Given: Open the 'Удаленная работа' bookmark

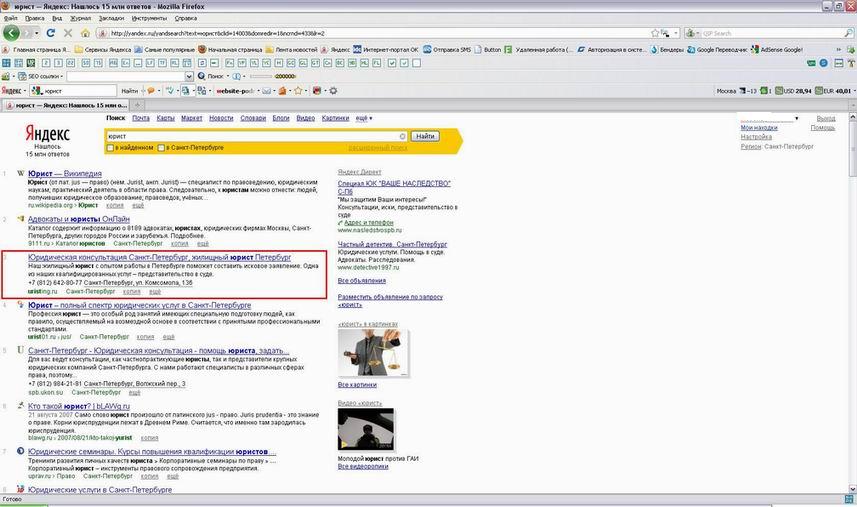Looking at the screenshot, I should (539, 50).
